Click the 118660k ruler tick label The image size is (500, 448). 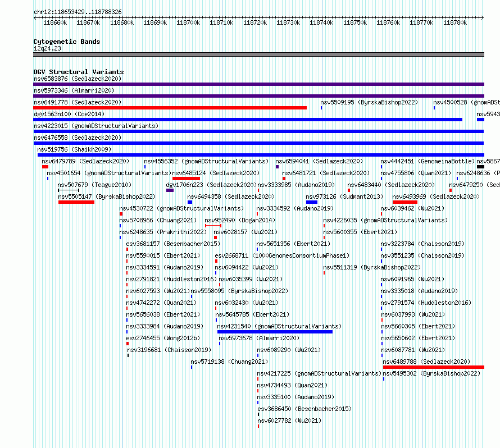click(x=55, y=22)
